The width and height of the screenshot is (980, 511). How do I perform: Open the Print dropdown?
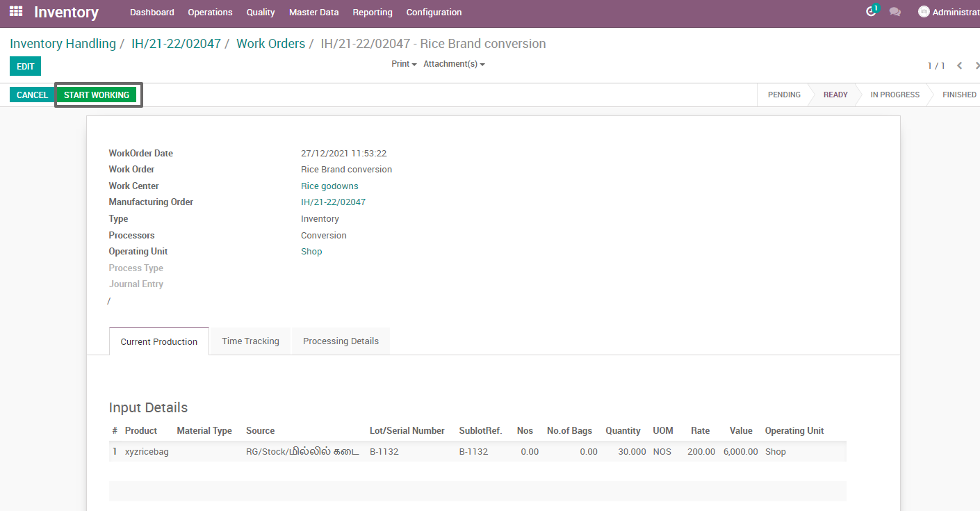tap(403, 63)
